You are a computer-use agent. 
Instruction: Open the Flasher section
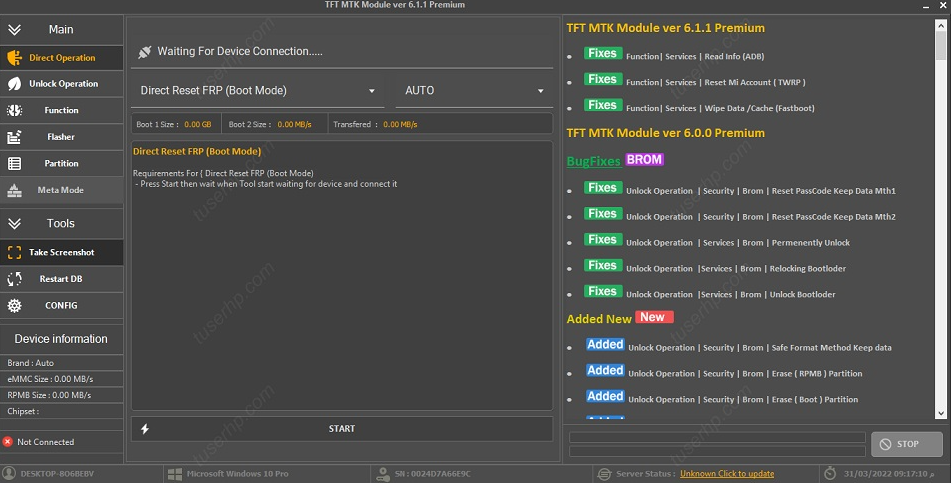point(61,137)
